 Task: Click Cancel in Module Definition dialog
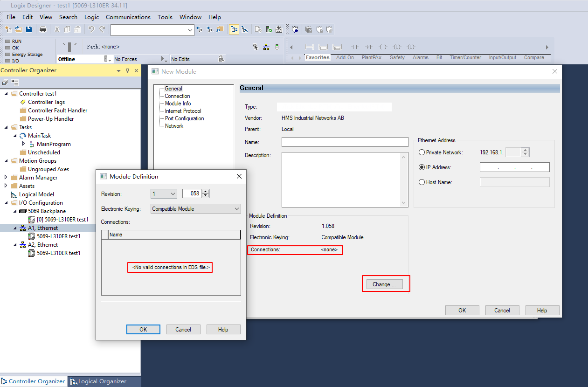[x=183, y=330]
